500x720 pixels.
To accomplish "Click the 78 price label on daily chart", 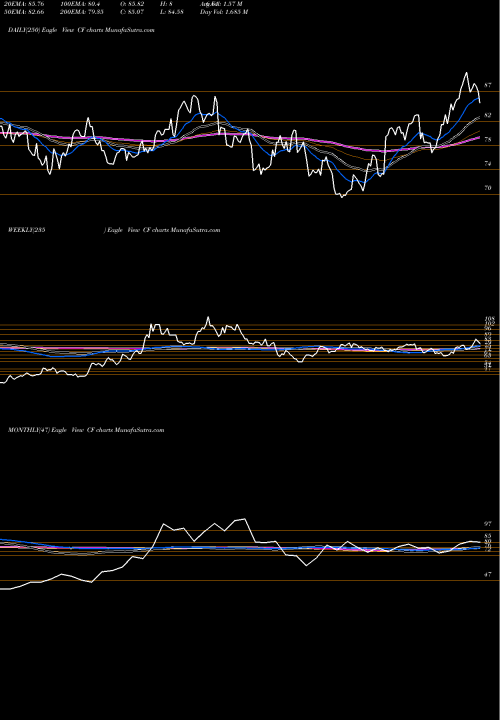I will (488, 140).
